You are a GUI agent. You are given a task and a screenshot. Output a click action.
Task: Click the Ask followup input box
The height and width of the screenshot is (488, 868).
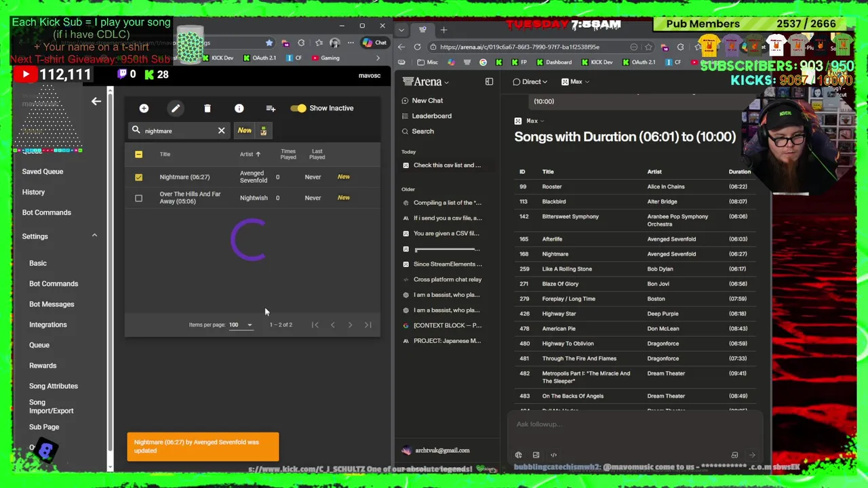(x=634, y=424)
